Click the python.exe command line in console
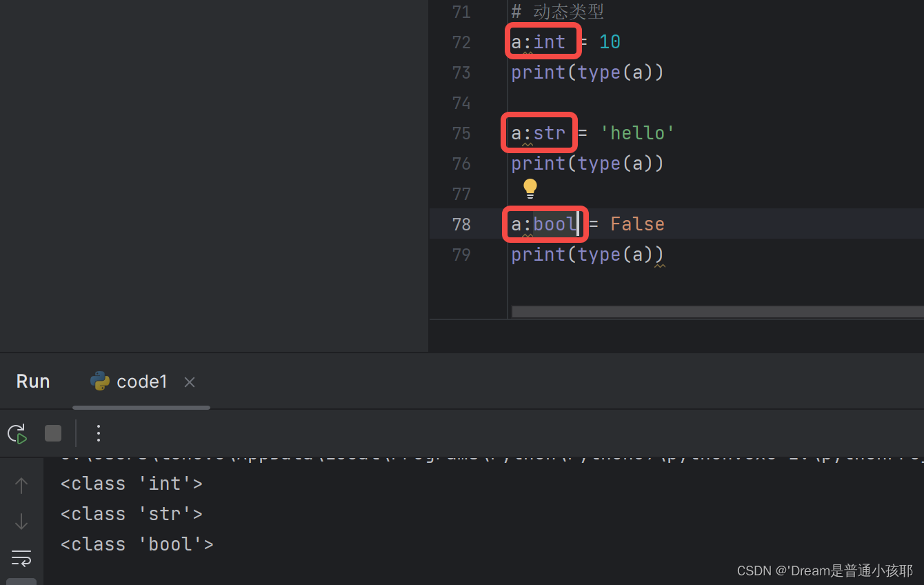 coord(492,458)
